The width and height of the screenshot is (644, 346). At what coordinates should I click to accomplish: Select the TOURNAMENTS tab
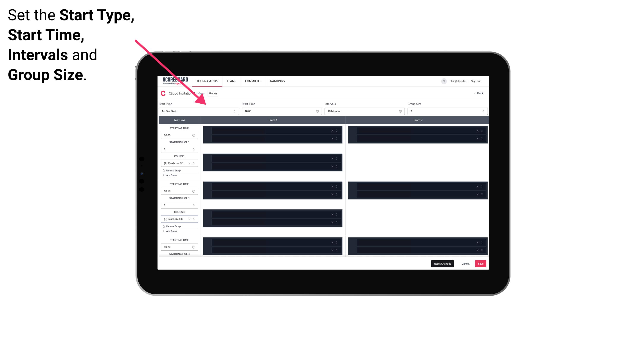(207, 81)
